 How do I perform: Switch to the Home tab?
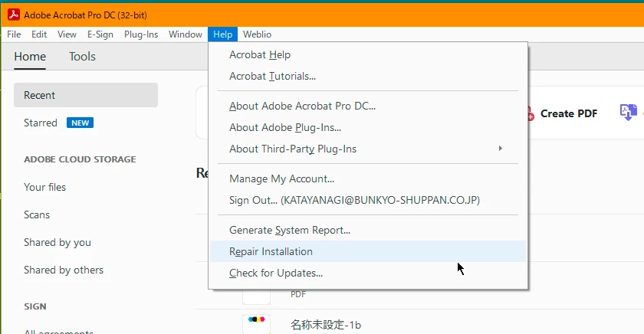tap(30, 57)
